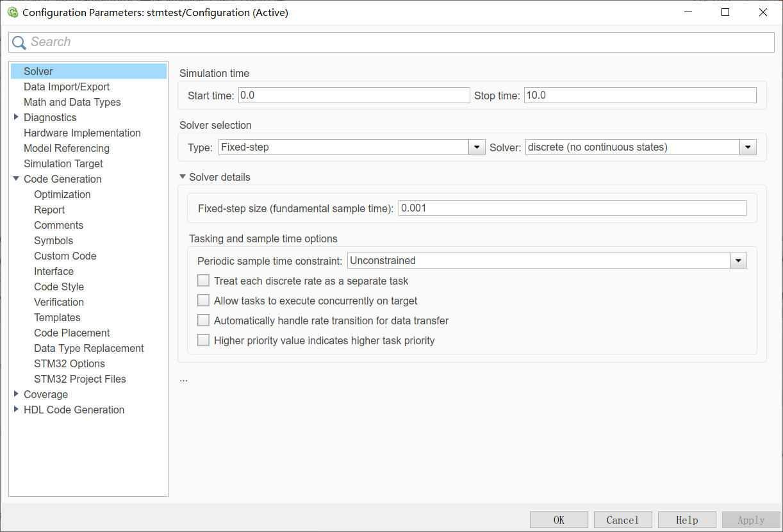Click the Cancel button
This screenshot has height=532, width=783.
[x=623, y=520]
